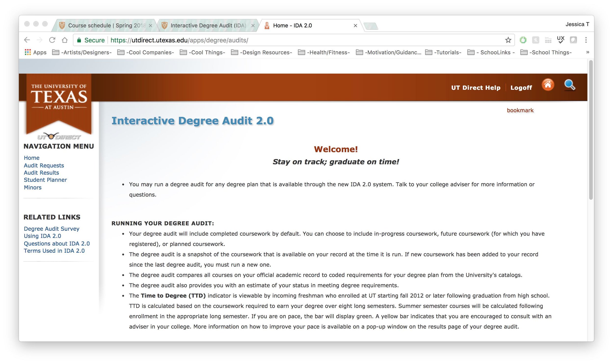This screenshot has width=613, height=364.
Task: Click the Interactive Degree Audit 2.0 heading
Action: tap(192, 121)
